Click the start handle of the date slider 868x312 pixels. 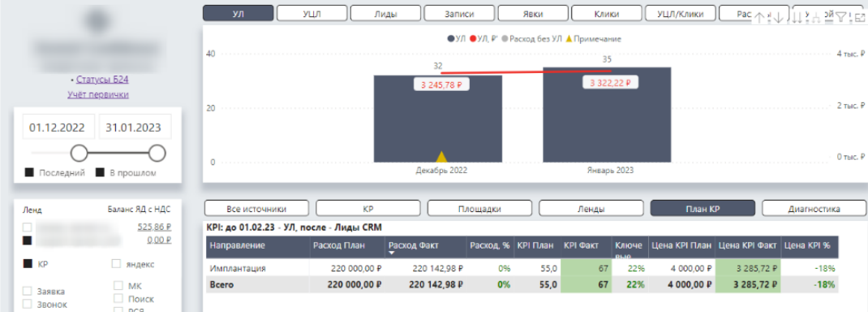tap(79, 152)
